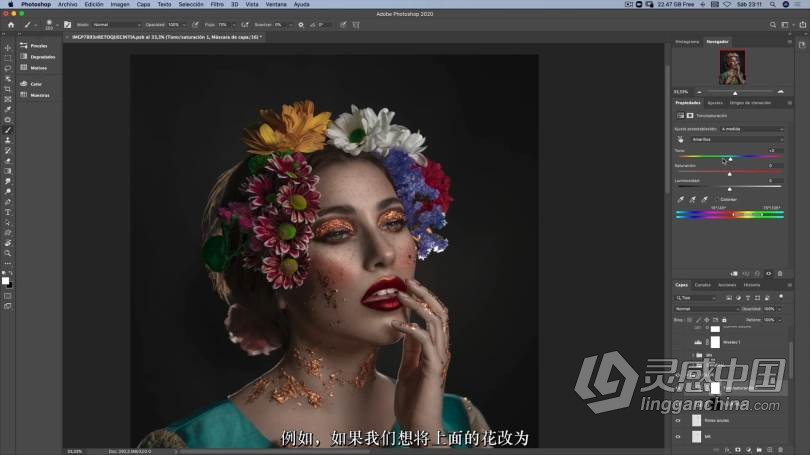Open the Archivo menu
This screenshot has height=455, width=810.
(x=67, y=4)
